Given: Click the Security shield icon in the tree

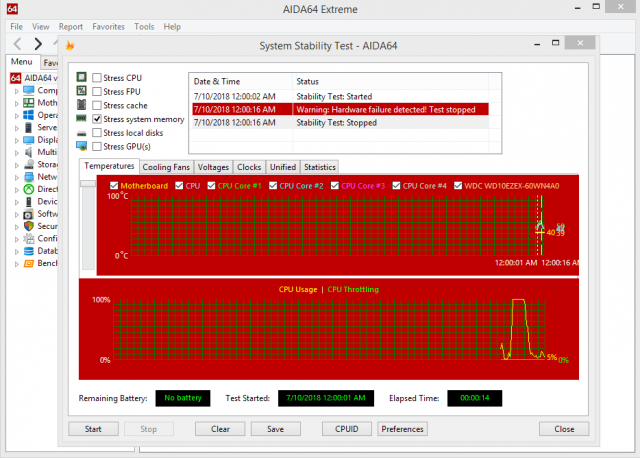Looking at the screenshot, I should point(30,226).
